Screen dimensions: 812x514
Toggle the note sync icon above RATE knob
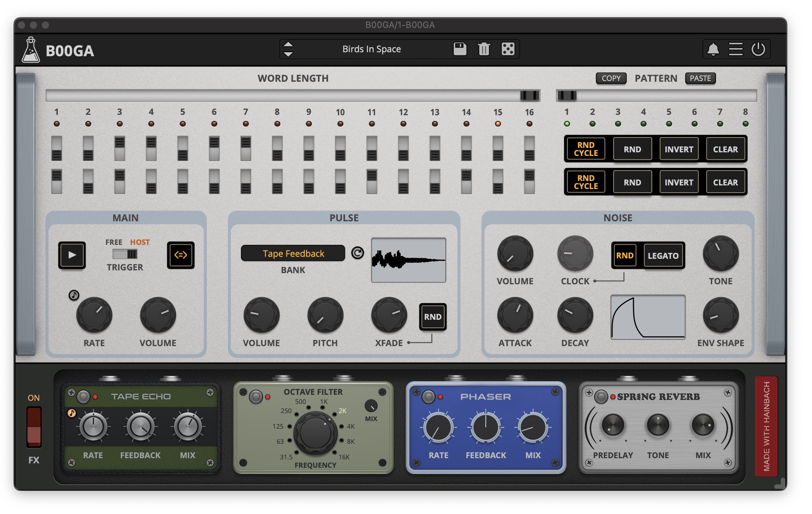[x=74, y=295]
